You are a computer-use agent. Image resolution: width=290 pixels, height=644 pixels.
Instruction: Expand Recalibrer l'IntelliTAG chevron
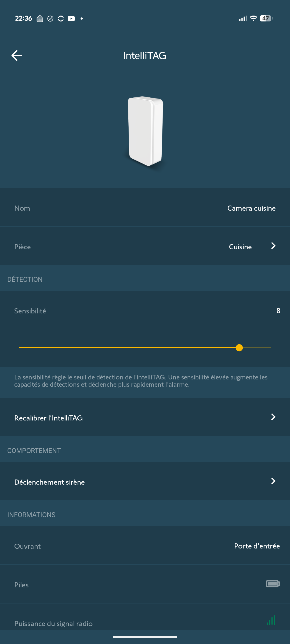273,417
